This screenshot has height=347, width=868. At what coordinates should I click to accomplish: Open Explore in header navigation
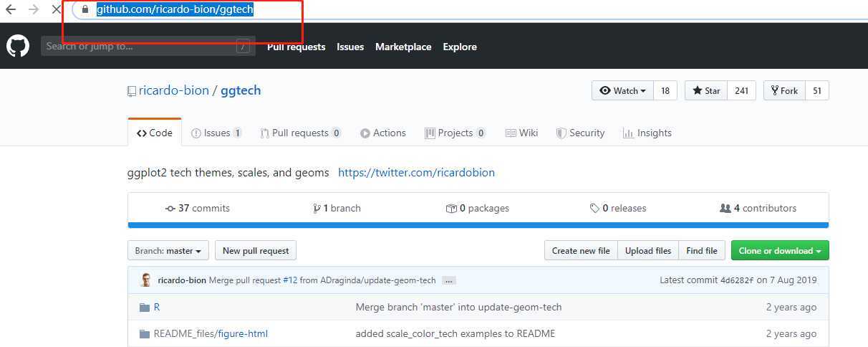click(x=460, y=47)
